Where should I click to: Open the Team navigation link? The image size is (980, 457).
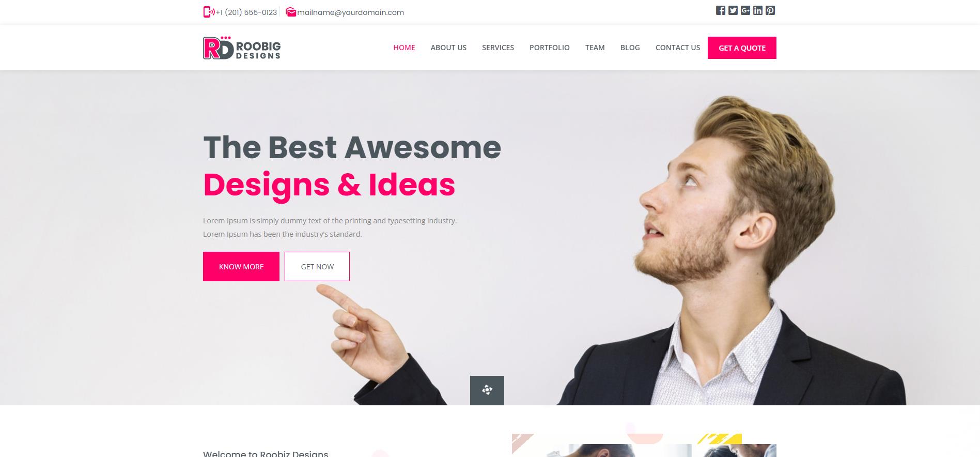[x=595, y=48]
